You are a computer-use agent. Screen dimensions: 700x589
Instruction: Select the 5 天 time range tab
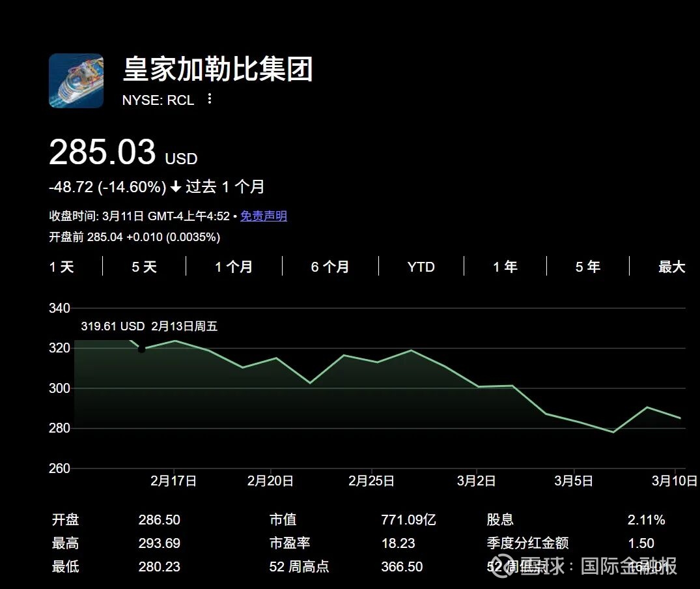(144, 267)
